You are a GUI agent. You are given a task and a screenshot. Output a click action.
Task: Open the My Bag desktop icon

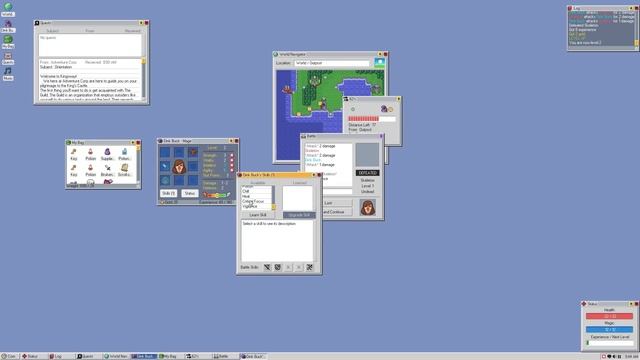click(8, 42)
